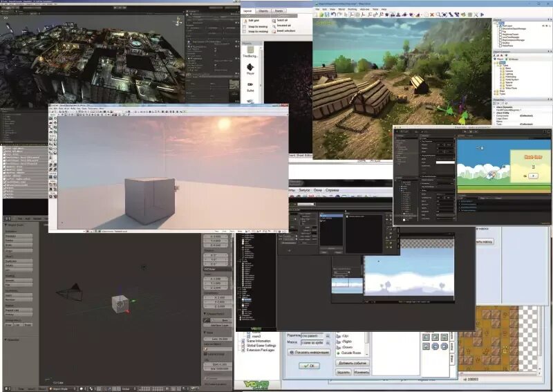Expand the Terrain folder in map editor tree
This screenshot has width=553, height=392.
pos(501,85)
